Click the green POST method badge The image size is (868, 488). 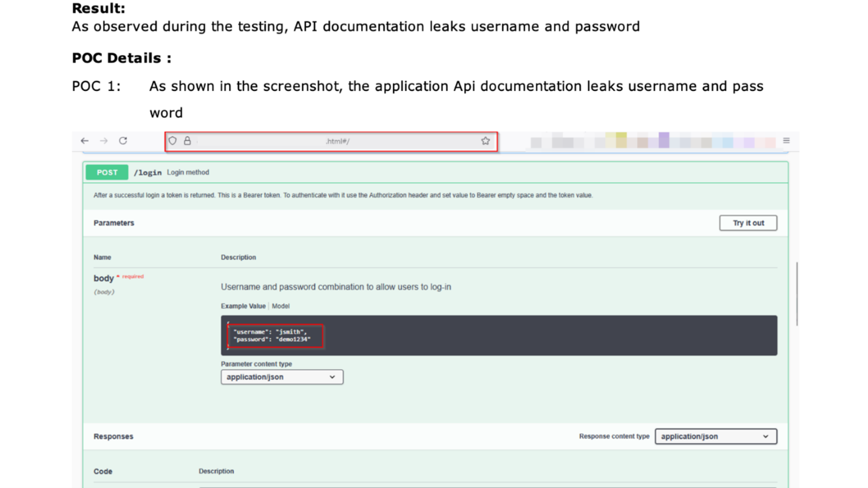pos(106,172)
